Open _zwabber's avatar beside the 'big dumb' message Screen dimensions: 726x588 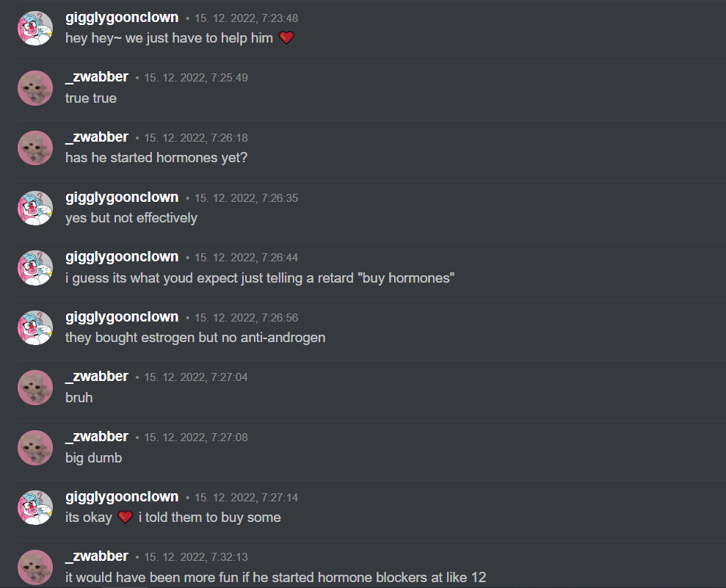(35, 448)
